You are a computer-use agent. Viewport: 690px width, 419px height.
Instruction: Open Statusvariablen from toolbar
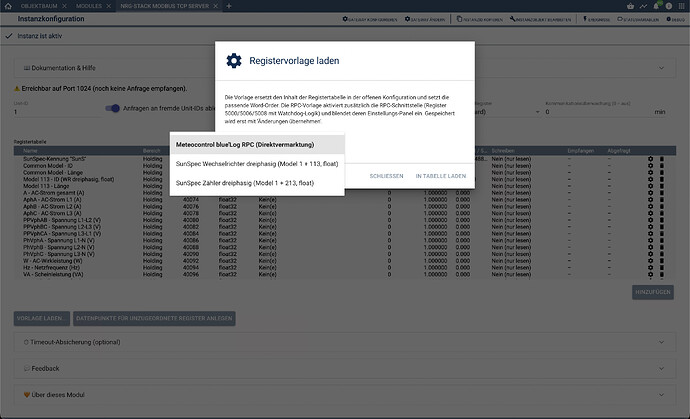coord(638,19)
